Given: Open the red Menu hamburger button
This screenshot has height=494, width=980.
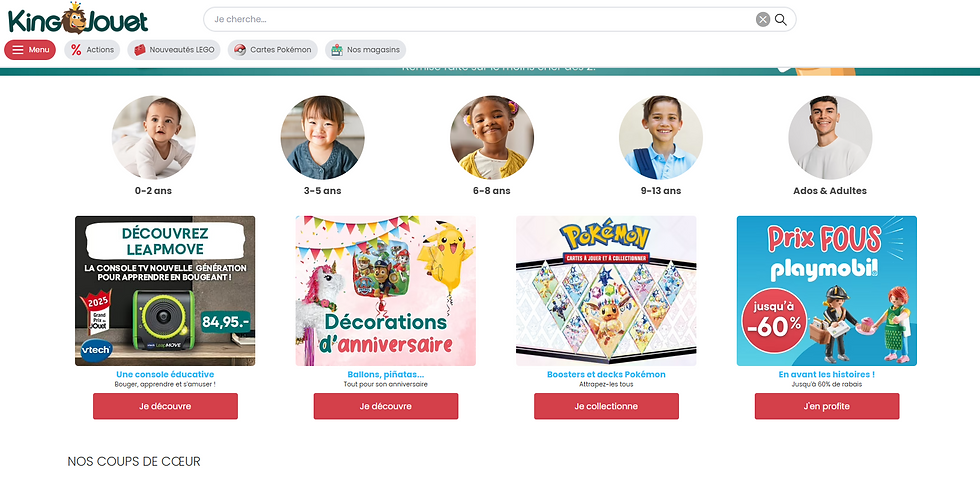Looking at the screenshot, I should tap(30, 50).
